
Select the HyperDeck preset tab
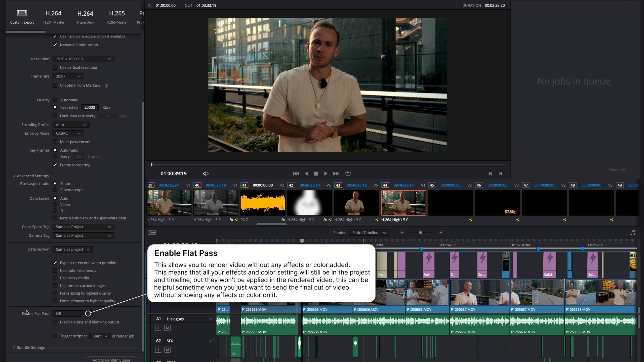(85, 17)
